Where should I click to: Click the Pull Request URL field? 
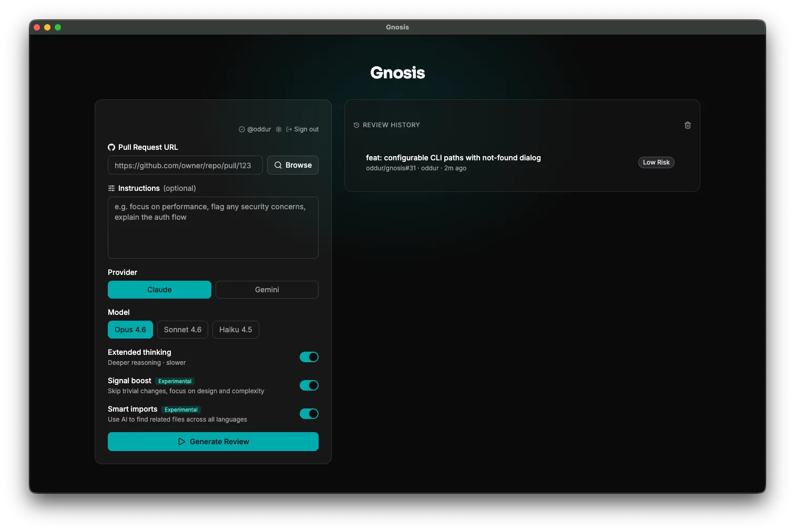click(x=185, y=165)
